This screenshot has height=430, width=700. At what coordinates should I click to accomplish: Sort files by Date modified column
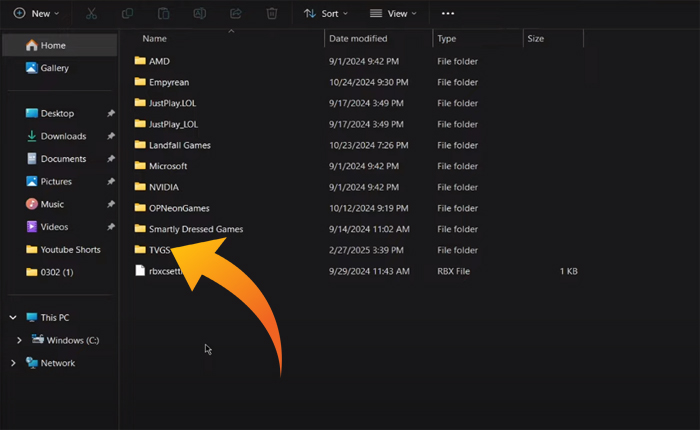tap(358, 39)
